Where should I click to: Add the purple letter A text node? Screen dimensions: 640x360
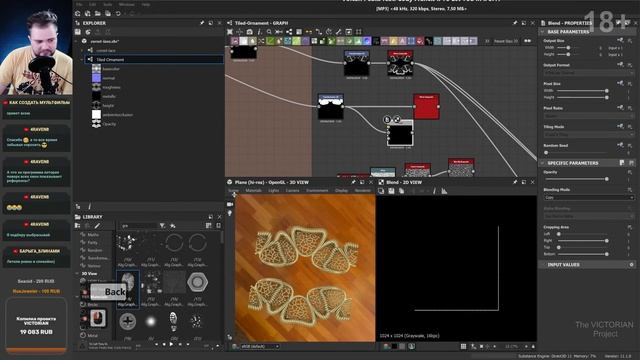coord(402,41)
